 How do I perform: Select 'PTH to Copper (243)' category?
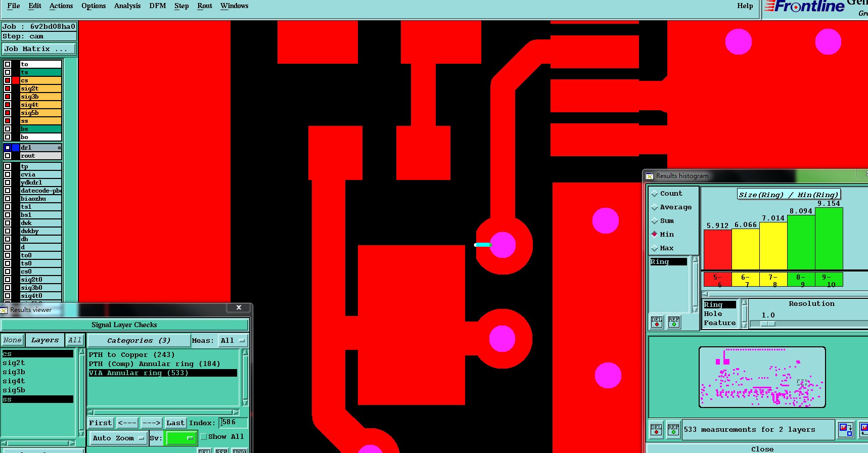click(163, 355)
